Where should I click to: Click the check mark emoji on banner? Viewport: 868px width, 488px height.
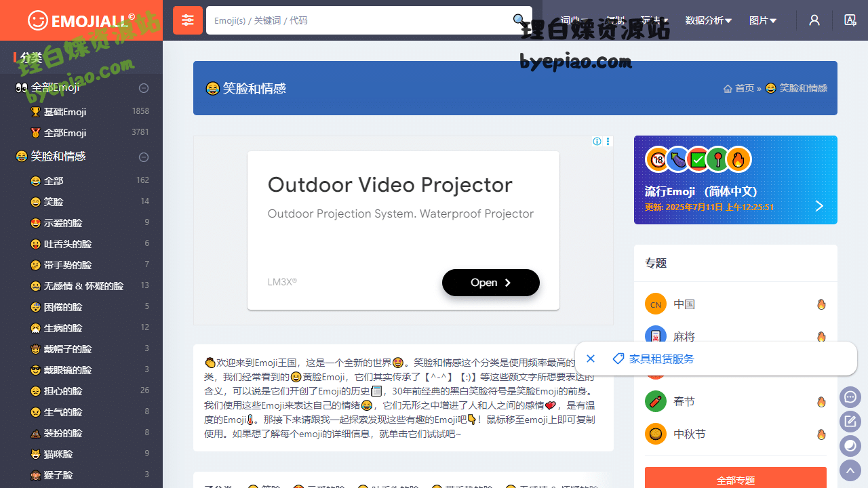point(698,159)
